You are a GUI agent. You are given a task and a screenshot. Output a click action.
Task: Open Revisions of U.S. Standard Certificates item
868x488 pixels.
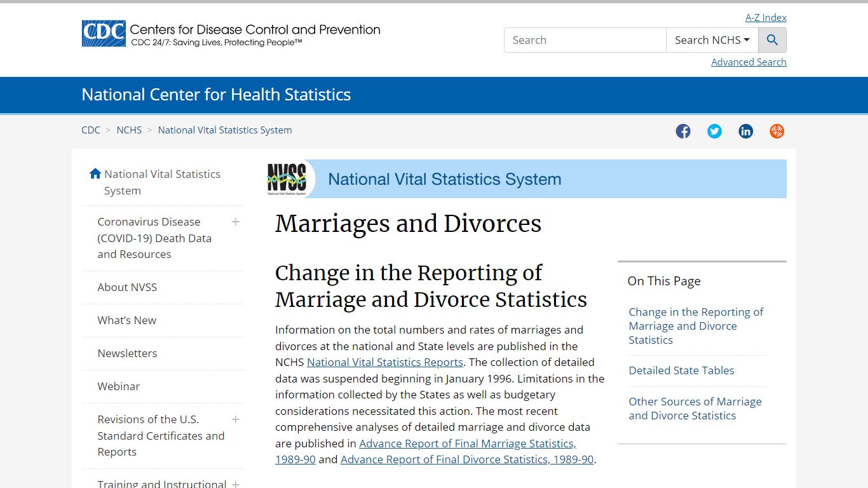[161, 436]
